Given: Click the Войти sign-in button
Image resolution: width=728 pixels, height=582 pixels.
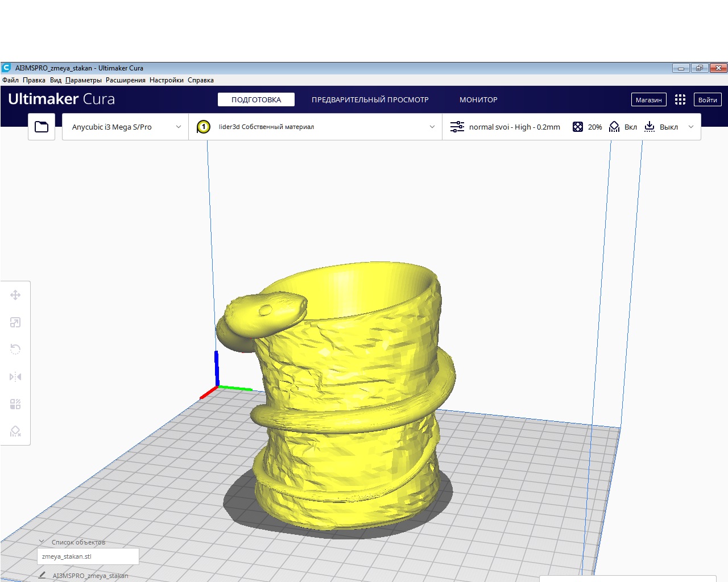Looking at the screenshot, I should pyautogui.click(x=708, y=99).
